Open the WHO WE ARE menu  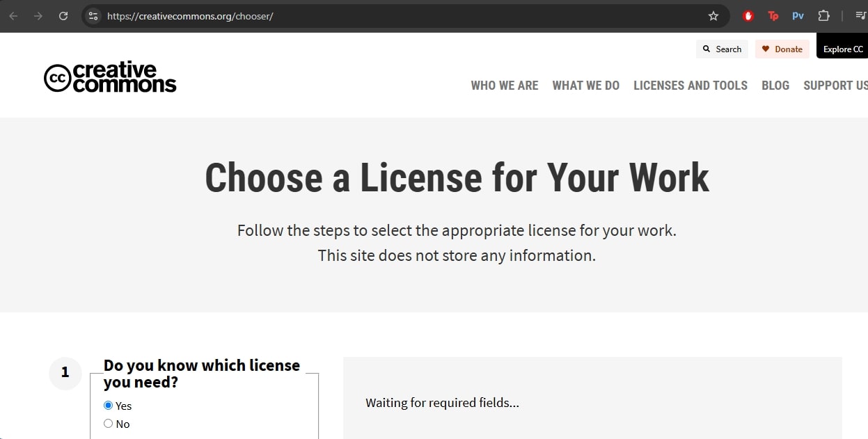tap(505, 86)
